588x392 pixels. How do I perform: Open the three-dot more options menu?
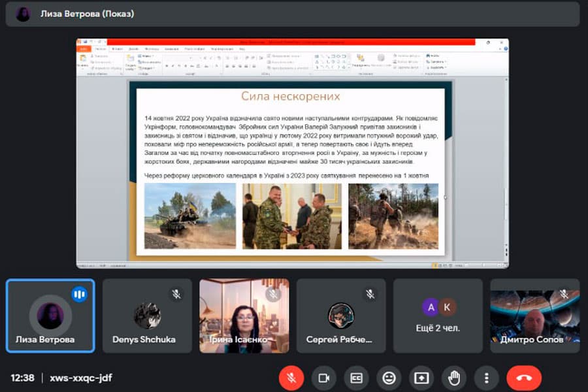coord(486,378)
